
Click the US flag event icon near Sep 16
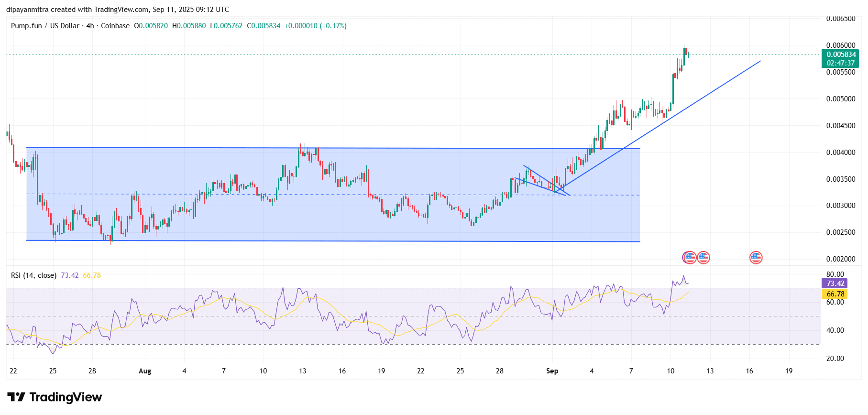point(756,258)
